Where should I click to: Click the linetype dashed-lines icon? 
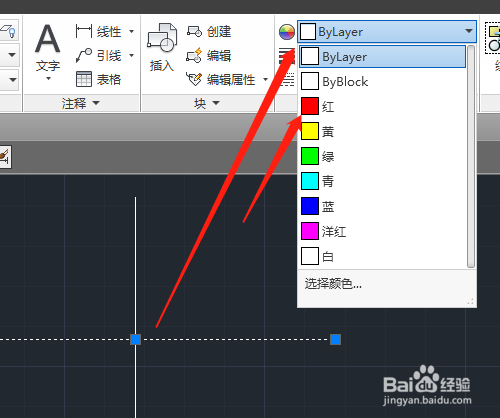(287, 80)
